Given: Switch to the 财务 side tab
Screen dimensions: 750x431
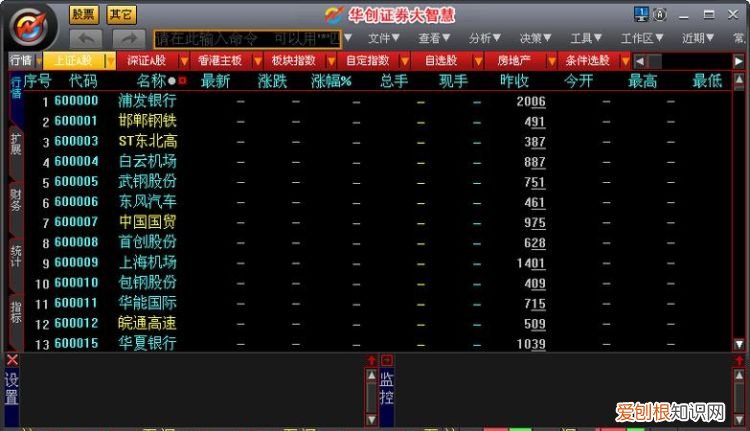Looking at the screenshot, I should (x=16, y=200).
